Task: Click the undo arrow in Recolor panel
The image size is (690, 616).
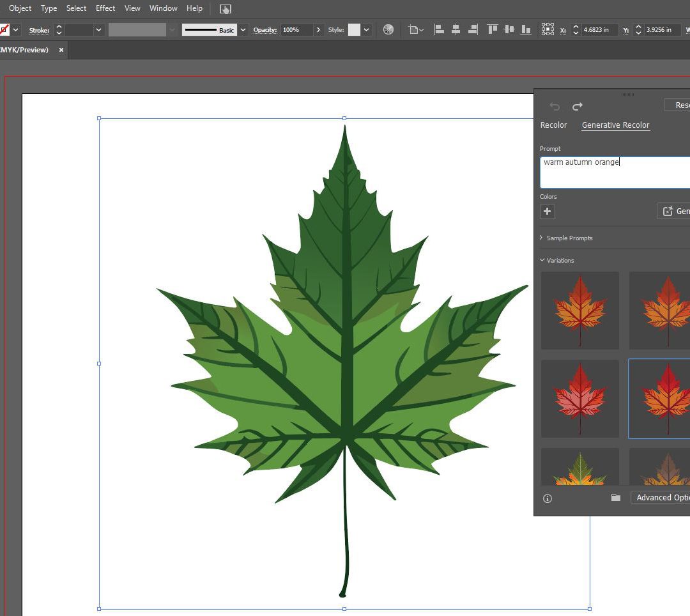Action: (x=555, y=106)
